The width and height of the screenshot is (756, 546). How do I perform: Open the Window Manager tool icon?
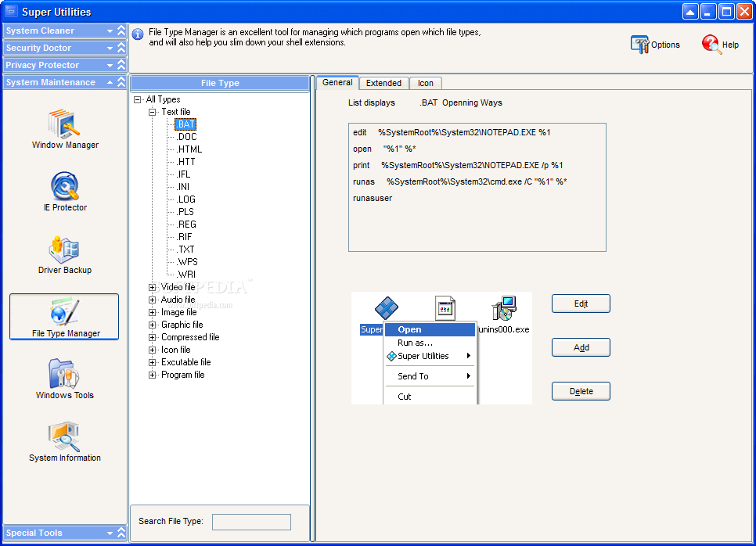pos(65,124)
